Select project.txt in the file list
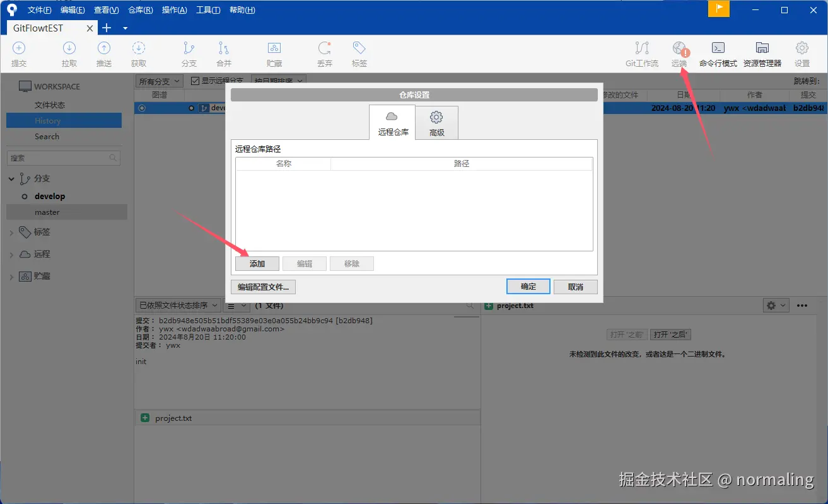The image size is (828, 504). (x=307, y=418)
